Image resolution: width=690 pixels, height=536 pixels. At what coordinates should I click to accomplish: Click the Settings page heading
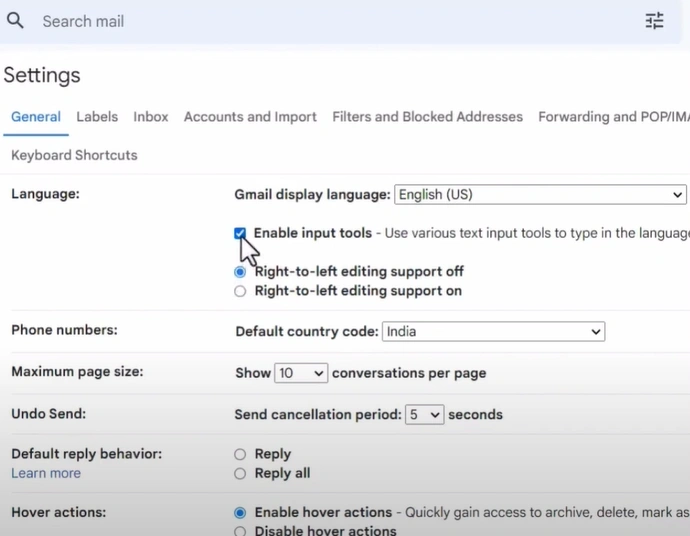coord(42,75)
